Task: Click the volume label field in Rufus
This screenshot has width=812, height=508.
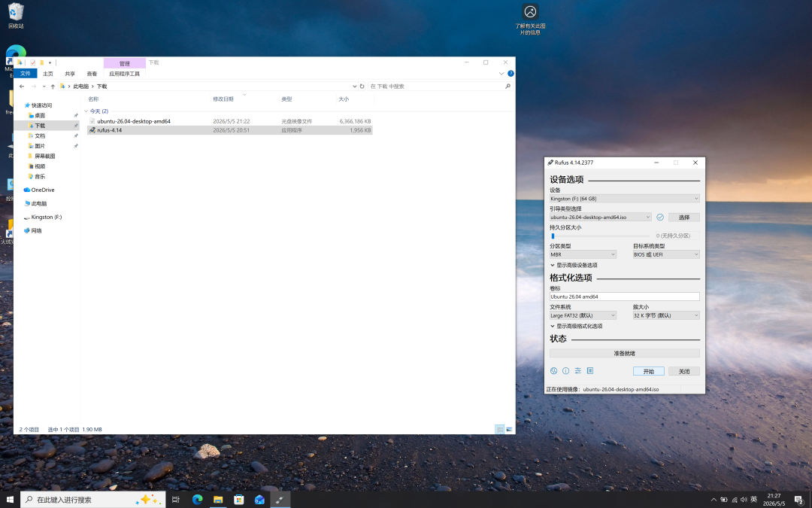Action: [x=625, y=297]
